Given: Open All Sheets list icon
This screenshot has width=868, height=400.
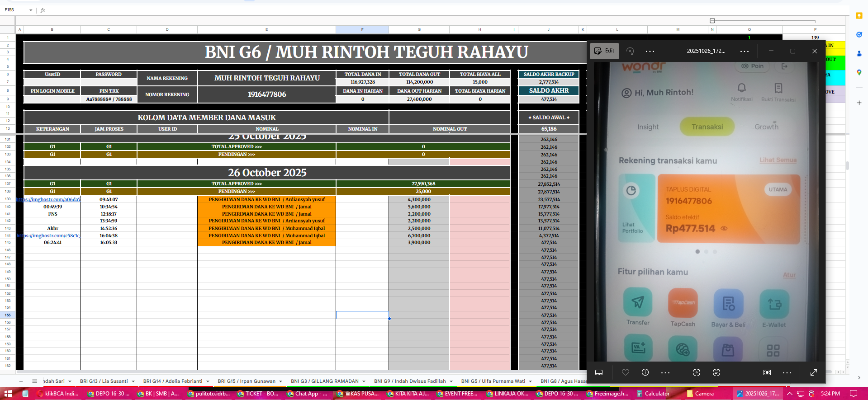Looking at the screenshot, I should tap(34, 381).
